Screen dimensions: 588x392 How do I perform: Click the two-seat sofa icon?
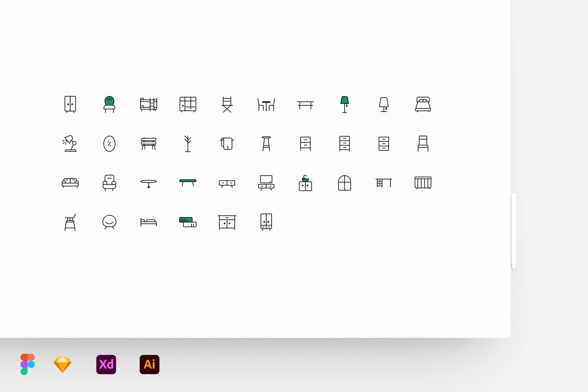pyautogui.click(x=70, y=183)
